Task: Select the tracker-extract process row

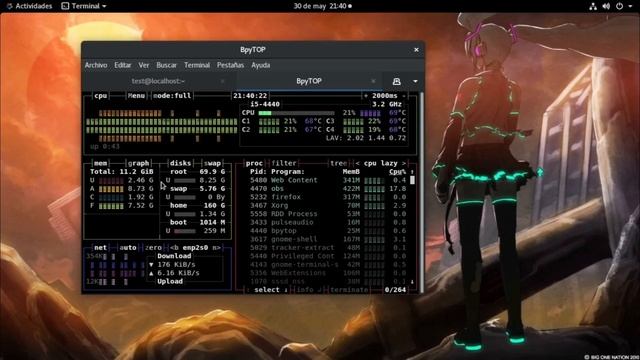Action: pos(328,247)
